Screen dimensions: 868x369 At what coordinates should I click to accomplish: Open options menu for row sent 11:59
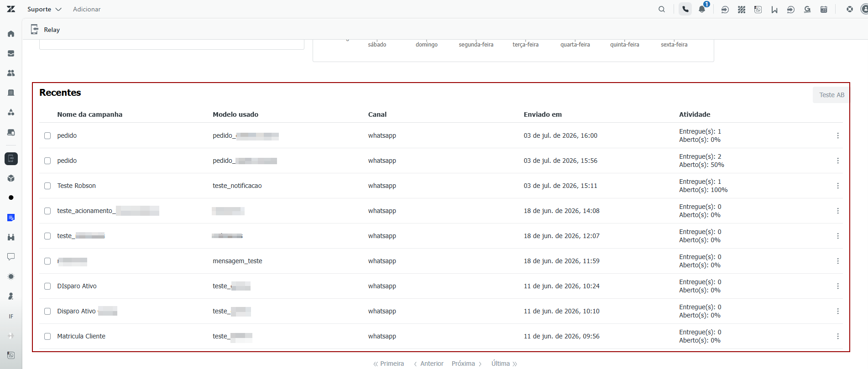838,261
